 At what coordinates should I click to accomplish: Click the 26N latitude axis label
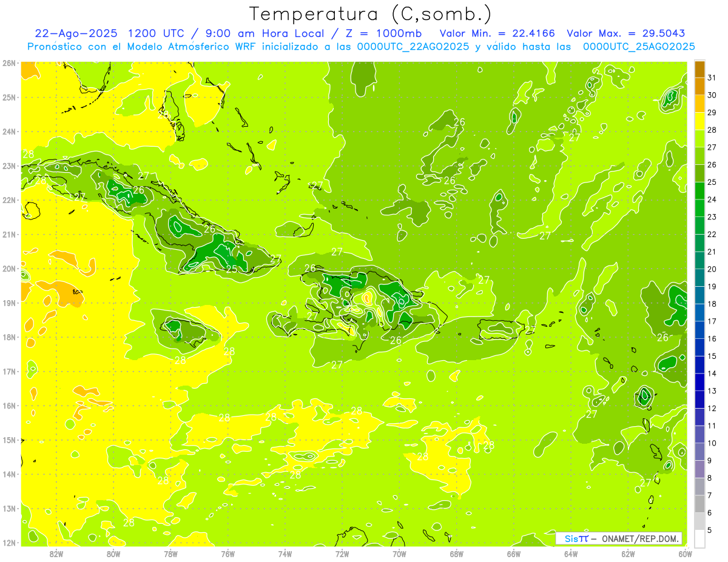click(8, 63)
